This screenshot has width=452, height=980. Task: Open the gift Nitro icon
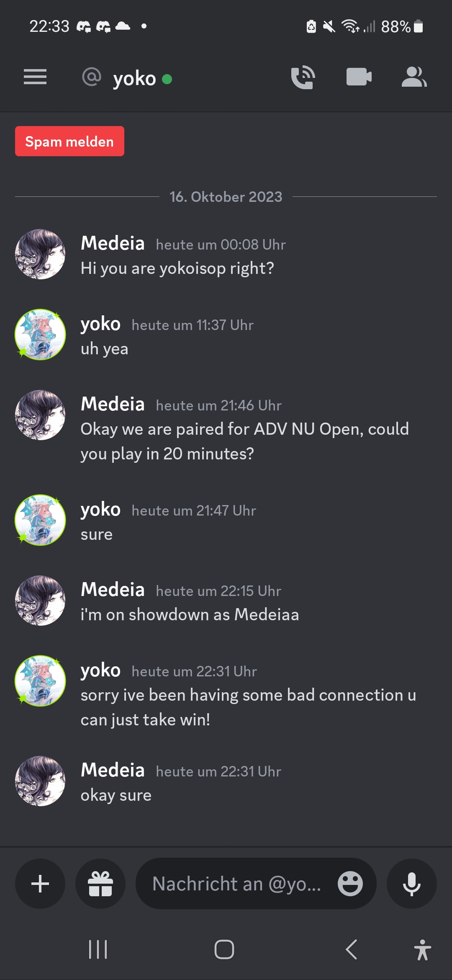[100, 884]
